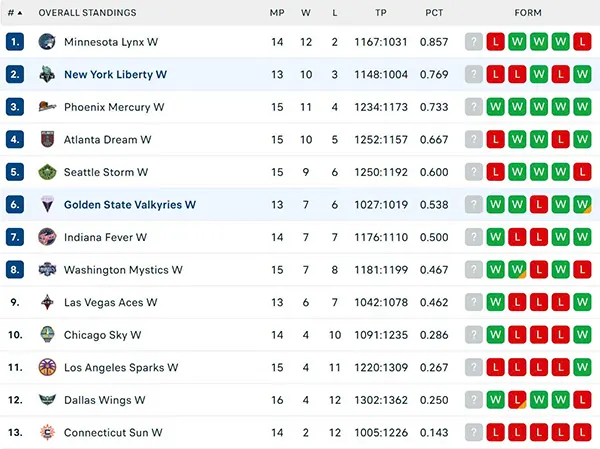The height and width of the screenshot is (449, 600).
Task: Click Minnesota Lynx upcoming match question-mark icon
Action: point(474,42)
